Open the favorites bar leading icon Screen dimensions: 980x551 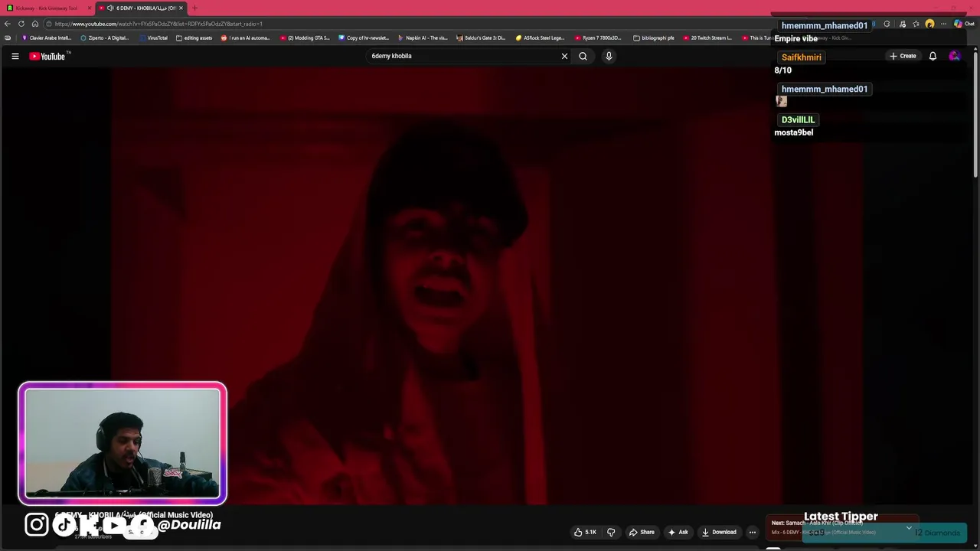click(x=8, y=37)
